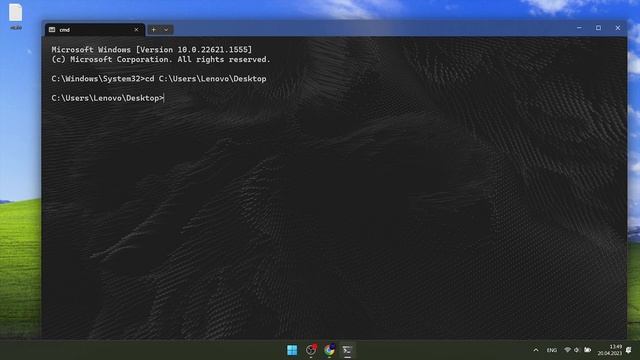Click the C:\Users\Lenovo\Desktop> prompt line
This screenshot has height=360, width=640.
coord(107,98)
